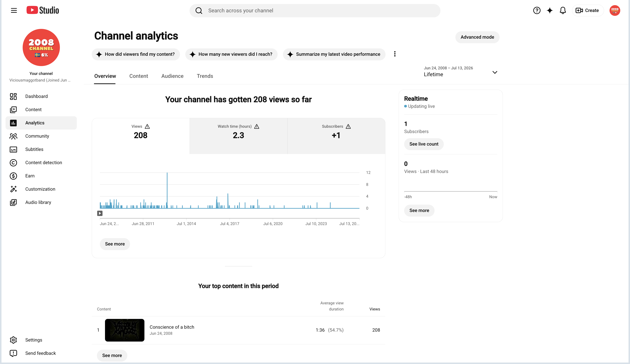Click the Subtitles sidebar icon
This screenshot has height=364, width=630.
[13, 149]
